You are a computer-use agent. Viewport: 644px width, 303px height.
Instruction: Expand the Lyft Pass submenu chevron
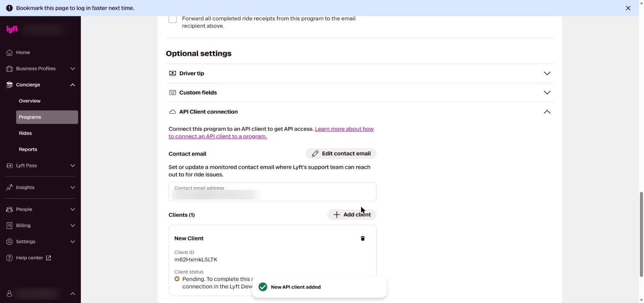pos(73,166)
